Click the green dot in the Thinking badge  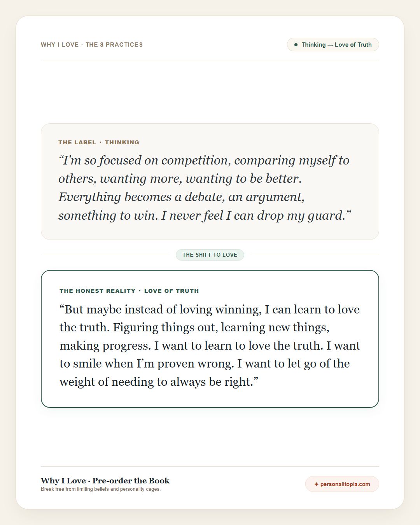(296, 45)
